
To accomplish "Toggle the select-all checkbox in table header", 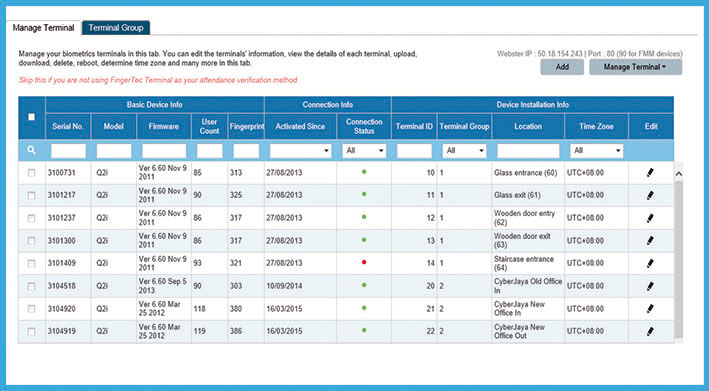I will coord(31,117).
